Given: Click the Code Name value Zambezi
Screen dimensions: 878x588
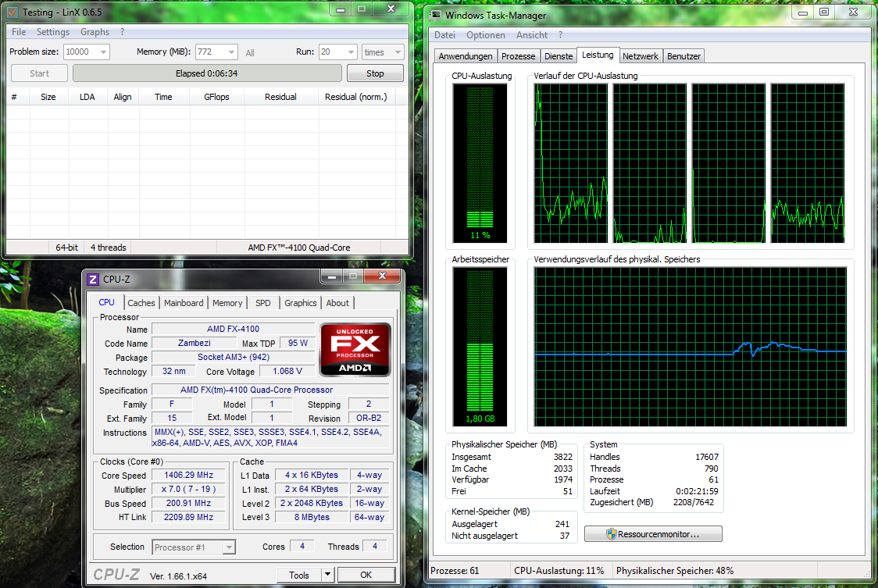Looking at the screenshot, I should click(195, 343).
